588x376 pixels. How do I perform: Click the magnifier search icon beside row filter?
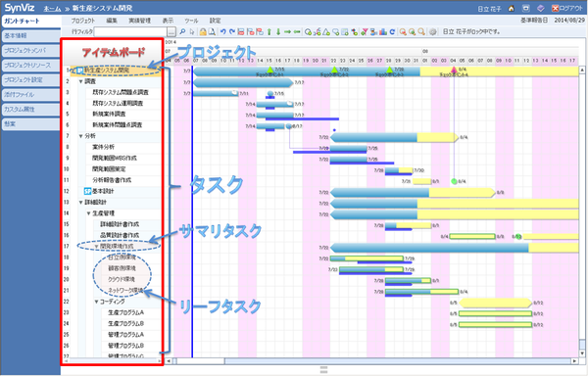(x=182, y=32)
